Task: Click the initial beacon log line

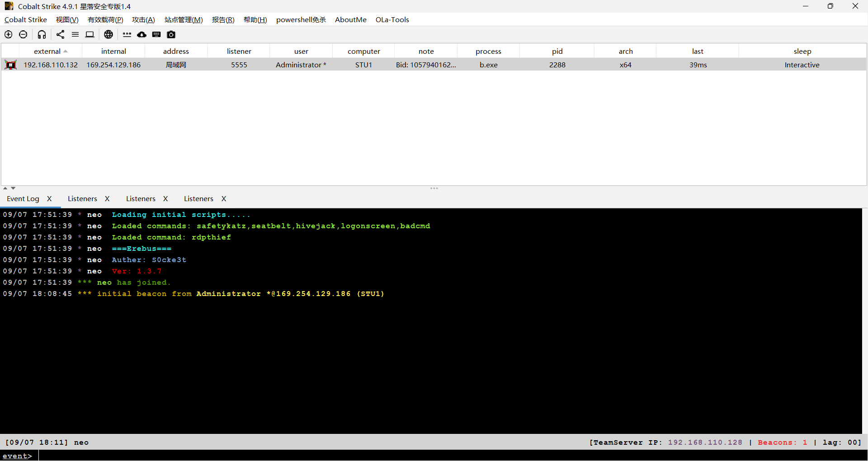Action: (x=193, y=294)
